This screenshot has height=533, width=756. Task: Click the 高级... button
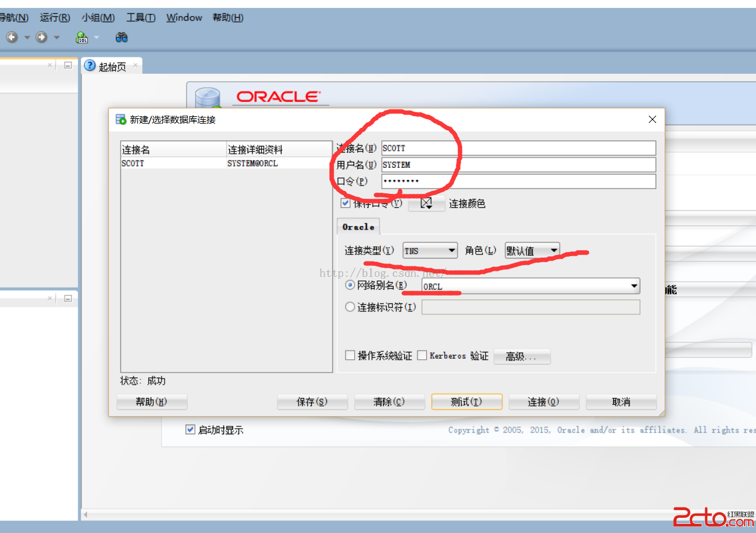(522, 356)
